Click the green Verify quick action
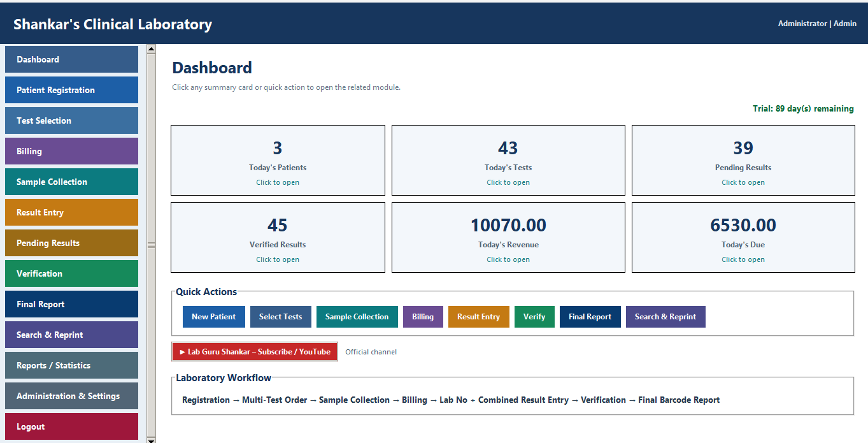The image size is (868, 443). [534, 317]
